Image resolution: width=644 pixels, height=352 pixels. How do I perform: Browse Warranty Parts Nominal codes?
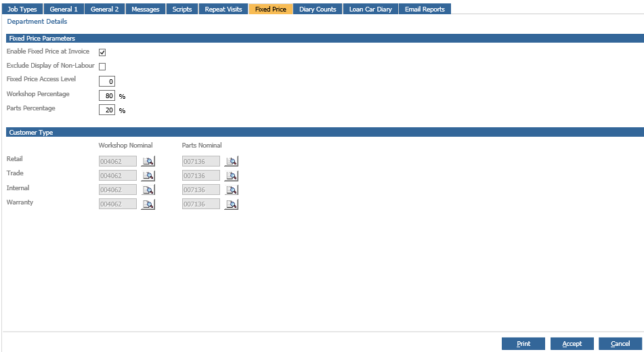coord(232,204)
